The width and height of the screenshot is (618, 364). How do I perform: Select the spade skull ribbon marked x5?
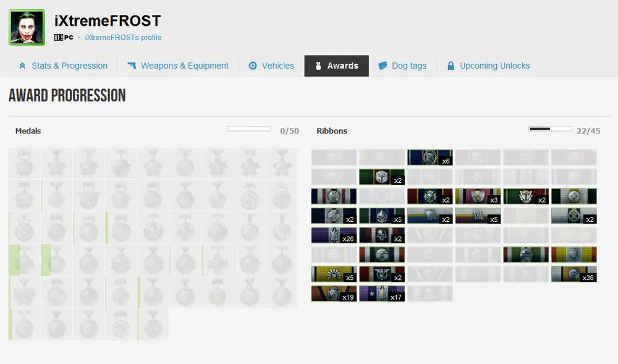tap(382, 216)
